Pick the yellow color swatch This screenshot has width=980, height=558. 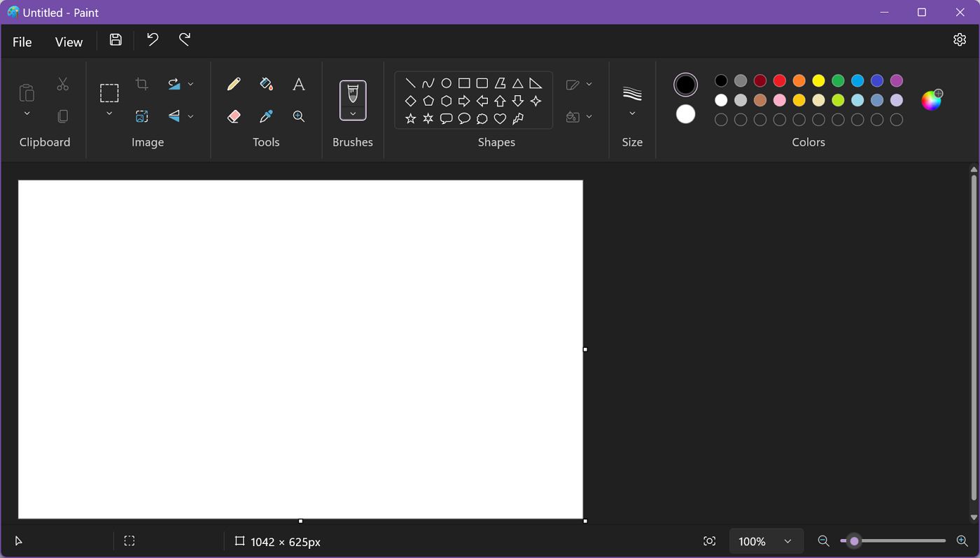pos(818,81)
